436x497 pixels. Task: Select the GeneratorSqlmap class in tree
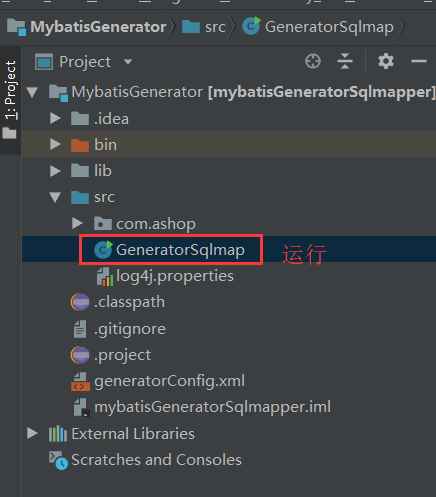coord(170,250)
